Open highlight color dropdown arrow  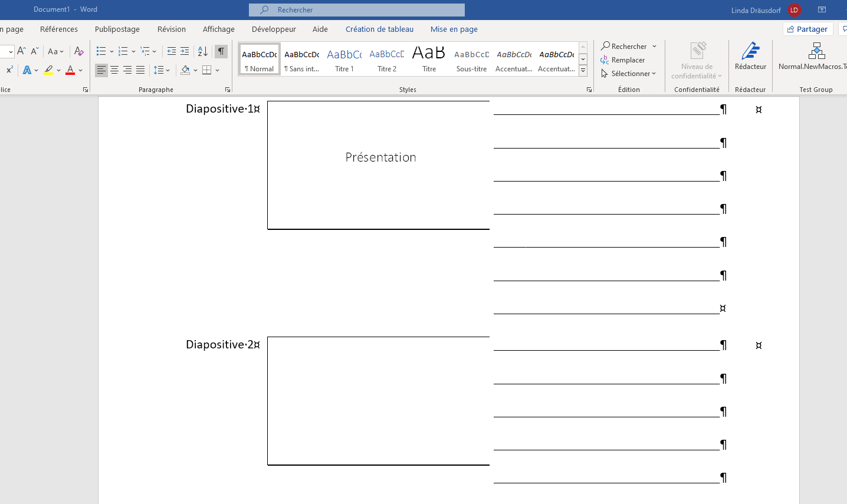(x=58, y=70)
